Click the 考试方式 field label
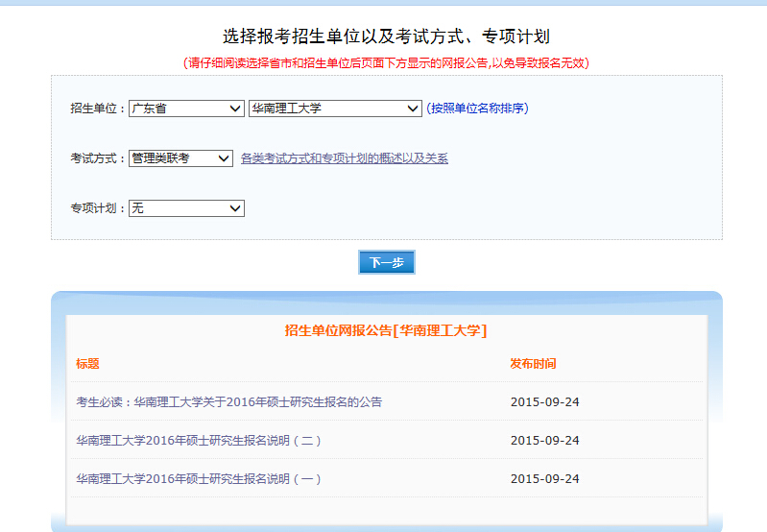767x532 pixels. point(97,158)
